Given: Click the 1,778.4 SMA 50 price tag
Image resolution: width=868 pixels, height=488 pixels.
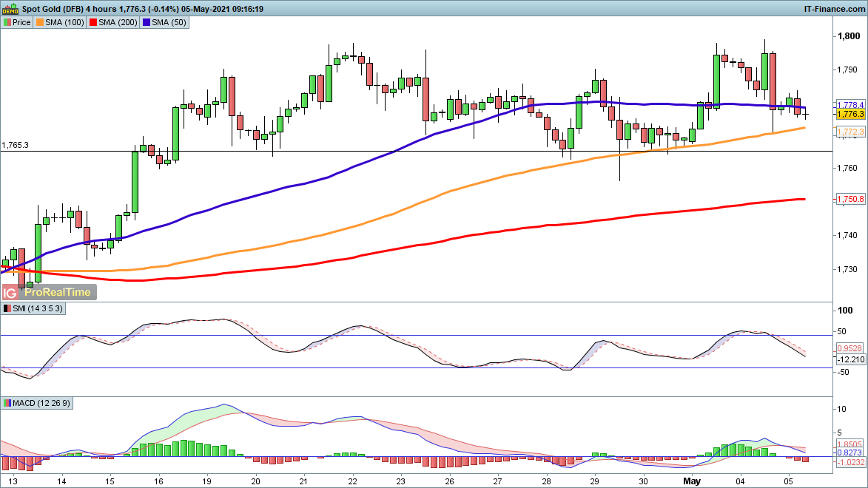Looking at the screenshot, I should (x=850, y=105).
